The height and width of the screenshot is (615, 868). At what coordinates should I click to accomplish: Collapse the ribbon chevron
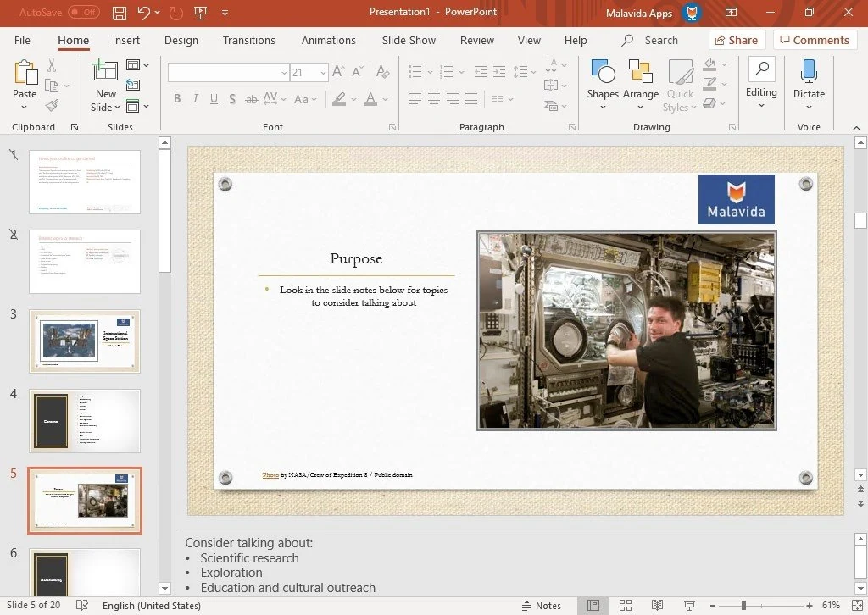[856, 128]
